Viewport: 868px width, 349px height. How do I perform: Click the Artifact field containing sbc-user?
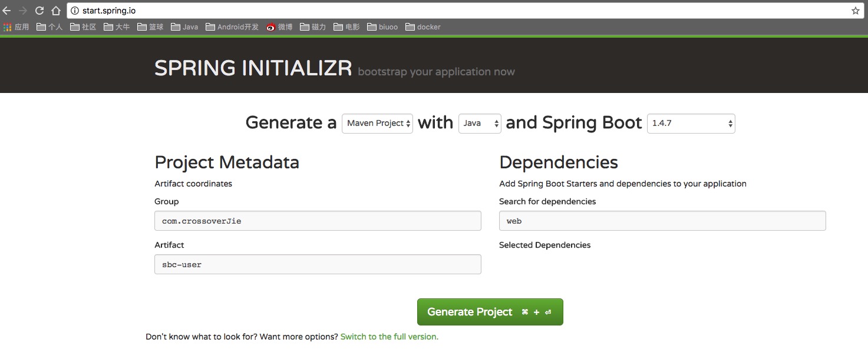[x=318, y=264]
